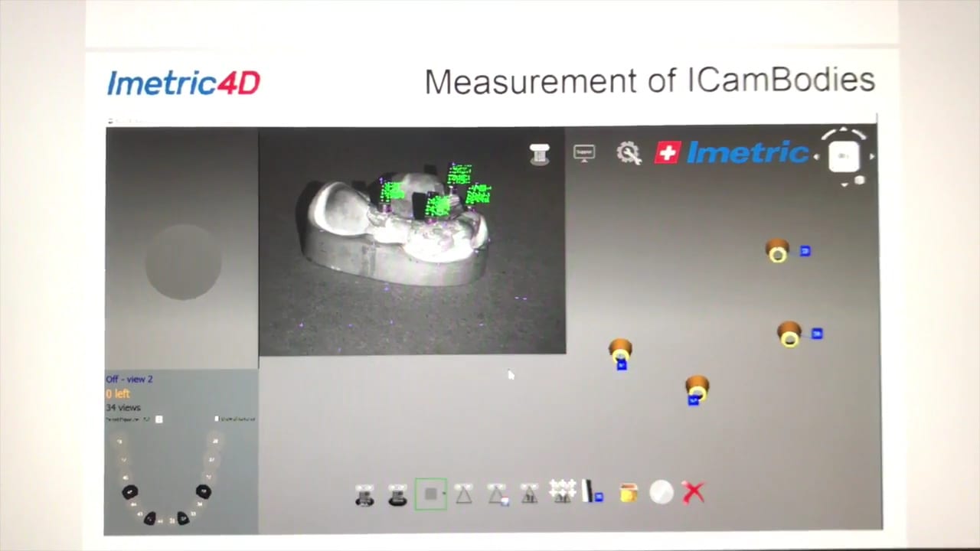Select black tooth 32 in the tooth chart
This screenshot has height=551, width=980.
183,518
